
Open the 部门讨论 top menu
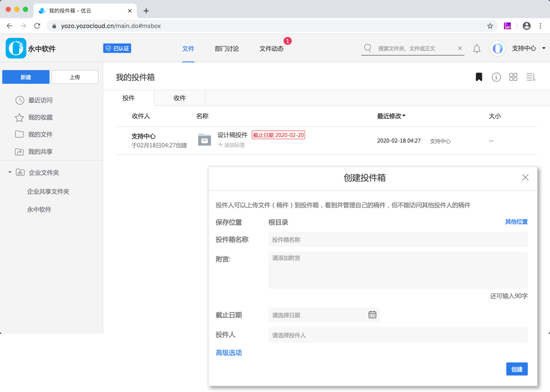point(227,49)
